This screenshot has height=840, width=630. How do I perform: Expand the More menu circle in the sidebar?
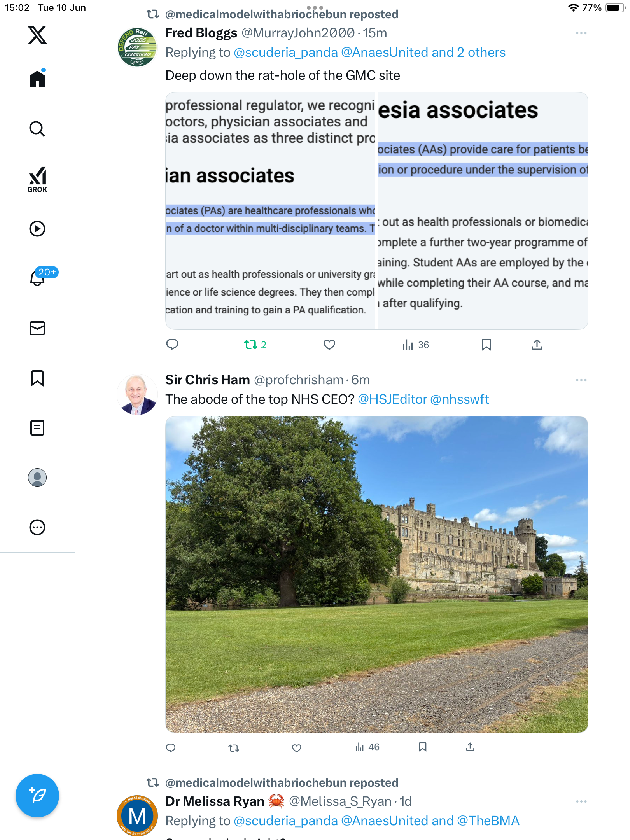point(37,527)
